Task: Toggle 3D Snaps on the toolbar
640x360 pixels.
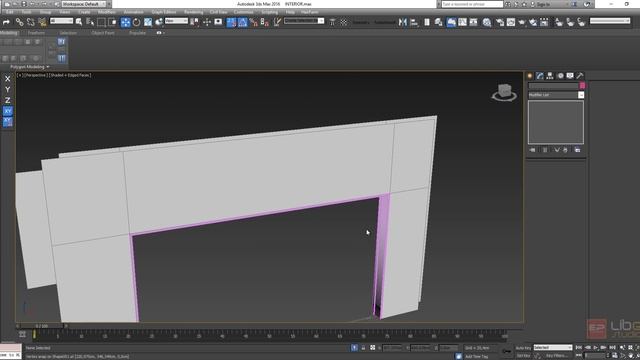Action: click(x=231, y=22)
